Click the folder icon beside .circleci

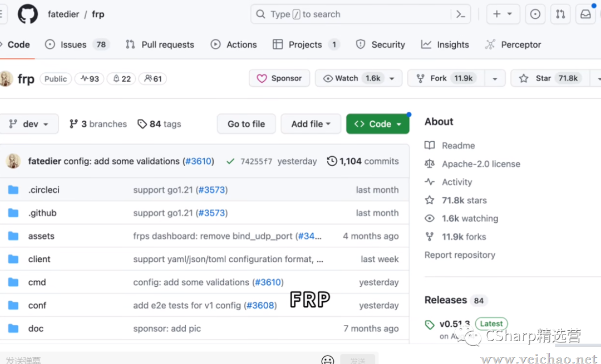[13, 190]
